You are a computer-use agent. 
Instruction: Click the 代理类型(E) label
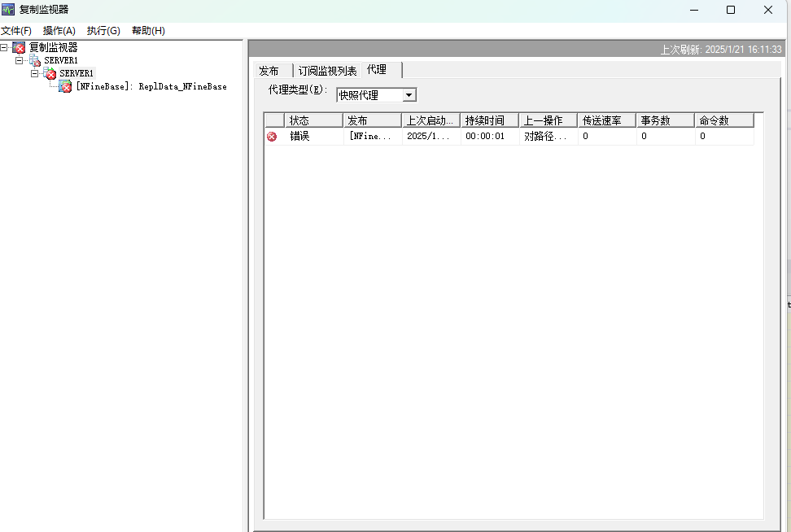(298, 90)
